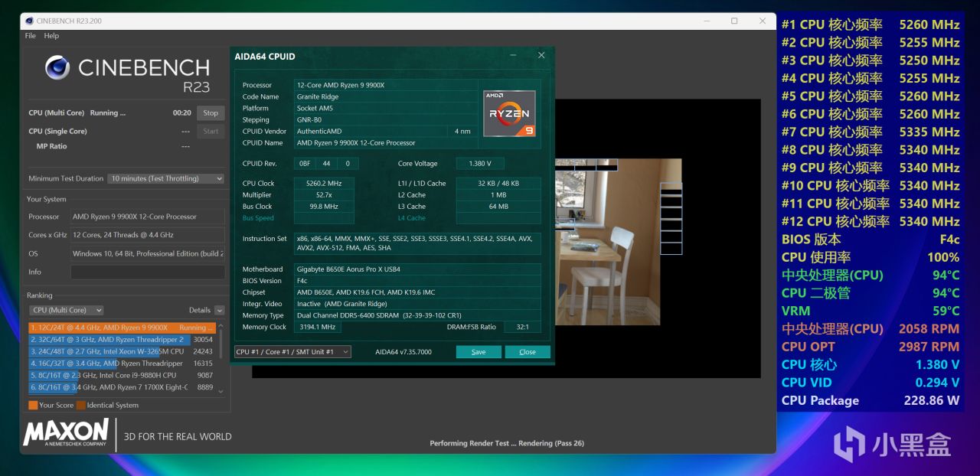980x476 pixels.
Task: Open the Minimum Test Duration dropdown
Action: (165, 178)
